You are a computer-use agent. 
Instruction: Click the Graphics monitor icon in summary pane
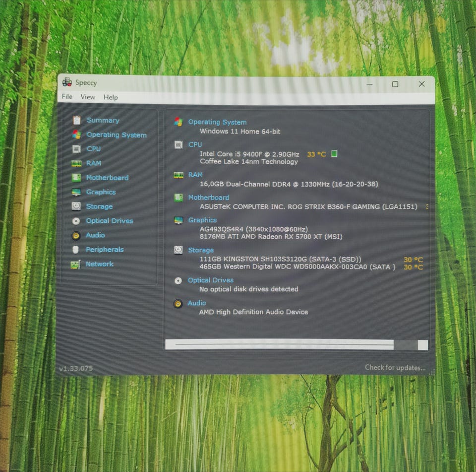(x=178, y=220)
